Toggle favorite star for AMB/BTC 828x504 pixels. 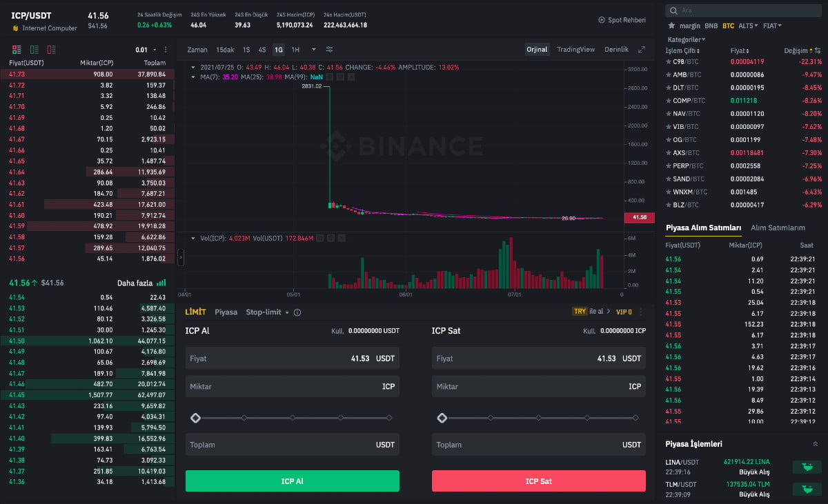668,74
